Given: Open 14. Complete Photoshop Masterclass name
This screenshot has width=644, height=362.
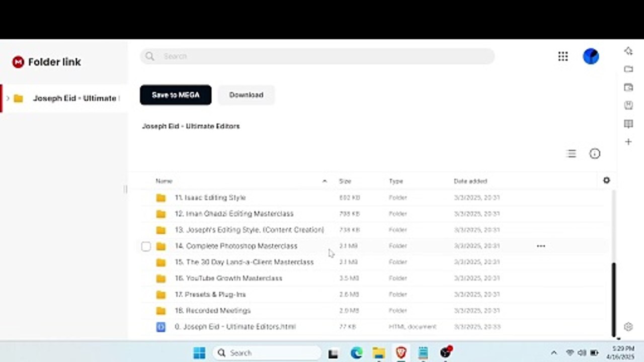Looking at the screenshot, I should pos(236,246).
